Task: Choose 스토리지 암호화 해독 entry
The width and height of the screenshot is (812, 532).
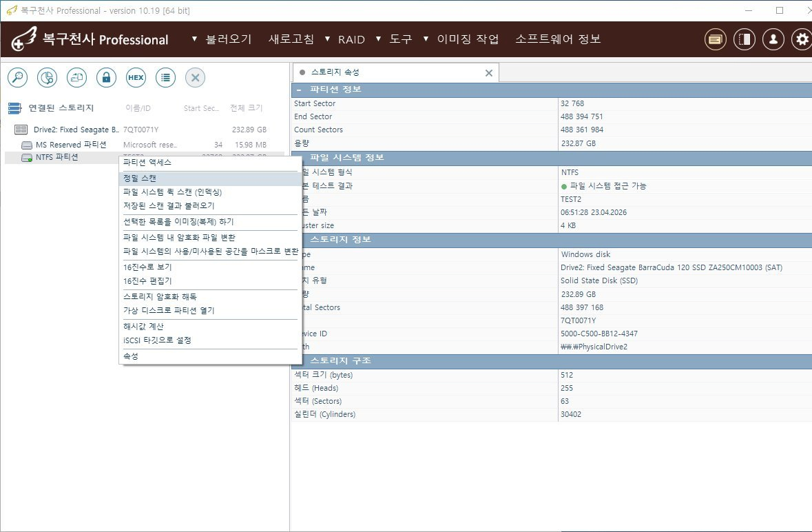Action: pos(210,297)
